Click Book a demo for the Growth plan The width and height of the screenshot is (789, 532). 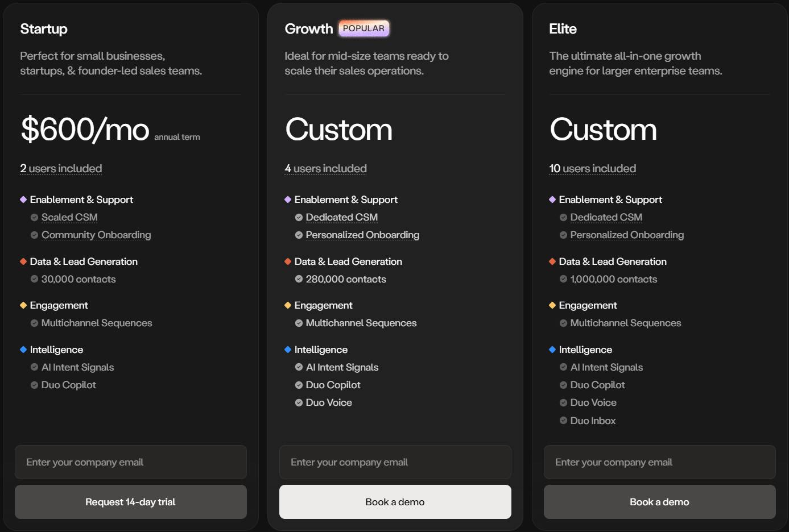click(395, 502)
